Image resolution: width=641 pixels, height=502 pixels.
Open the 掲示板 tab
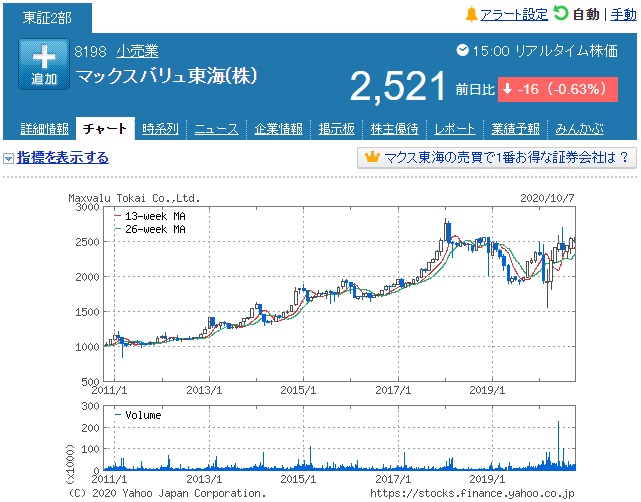tap(336, 129)
